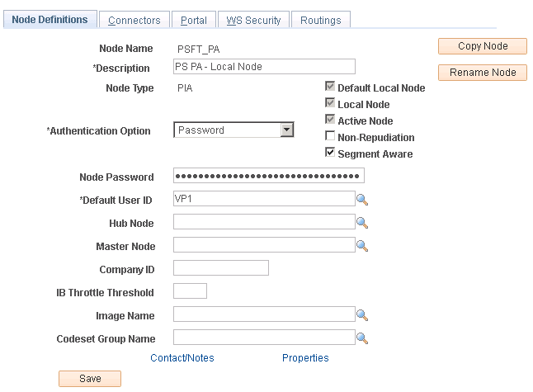Click the Hub Node input field
The height and width of the screenshot is (392, 533).
264,221
